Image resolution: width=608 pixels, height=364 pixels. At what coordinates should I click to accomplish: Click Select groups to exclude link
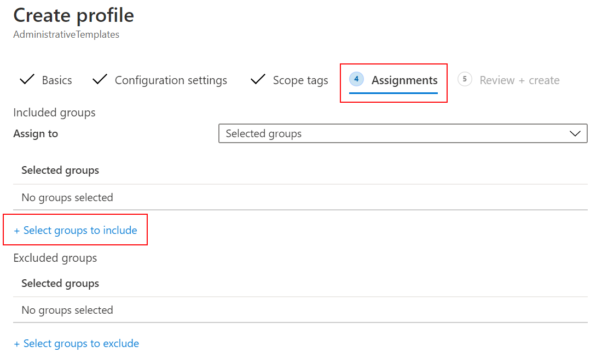click(x=77, y=343)
